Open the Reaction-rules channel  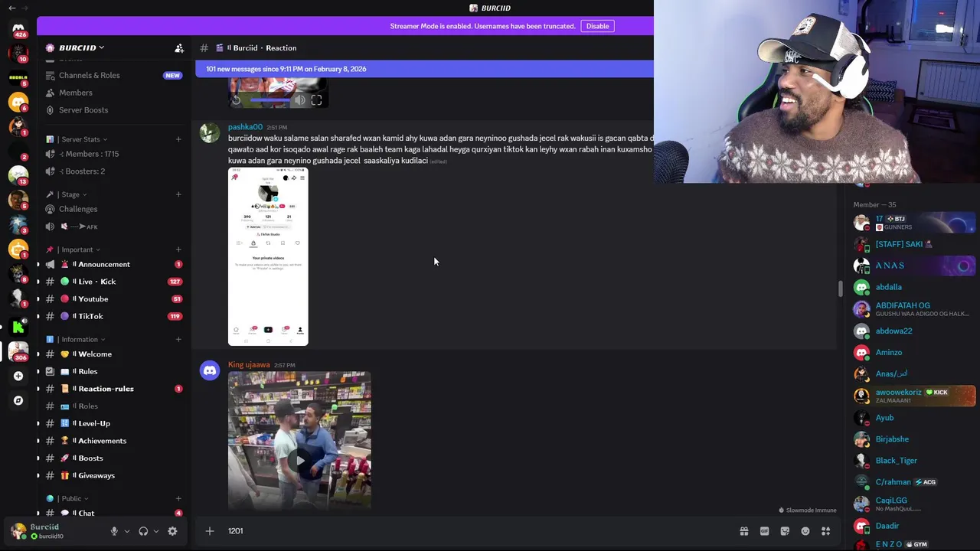point(113,389)
